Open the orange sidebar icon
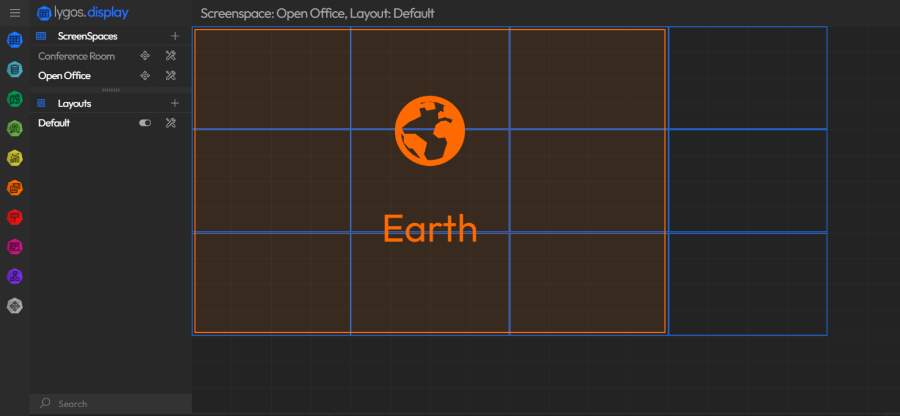The width and height of the screenshot is (900, 416). (15, 188)
